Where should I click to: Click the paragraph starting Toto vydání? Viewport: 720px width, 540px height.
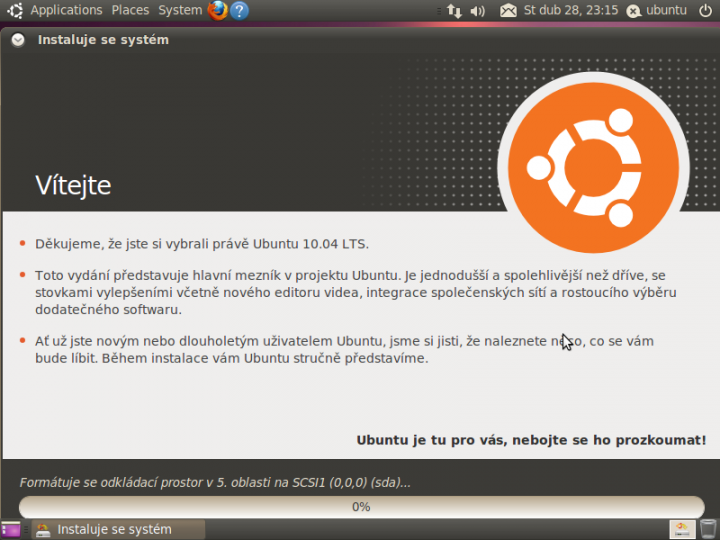356,292
